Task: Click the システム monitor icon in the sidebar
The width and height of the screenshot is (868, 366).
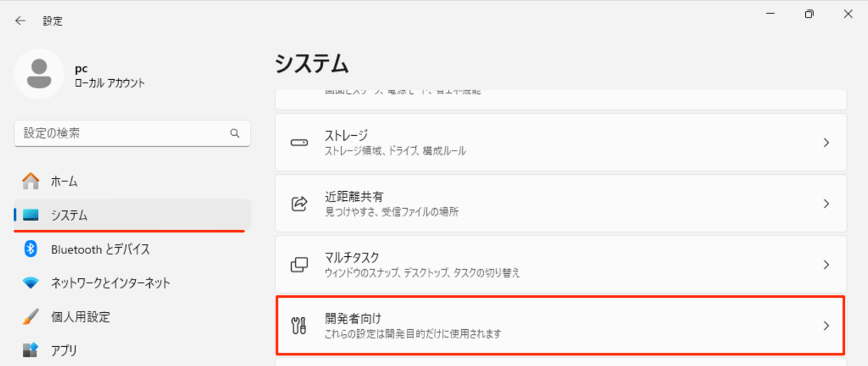Action: [x=31, y=216]
